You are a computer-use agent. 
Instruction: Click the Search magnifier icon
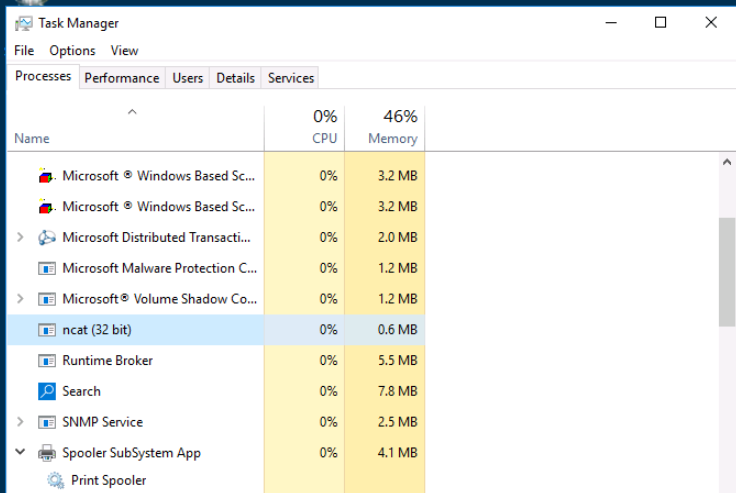pos(46,391)
